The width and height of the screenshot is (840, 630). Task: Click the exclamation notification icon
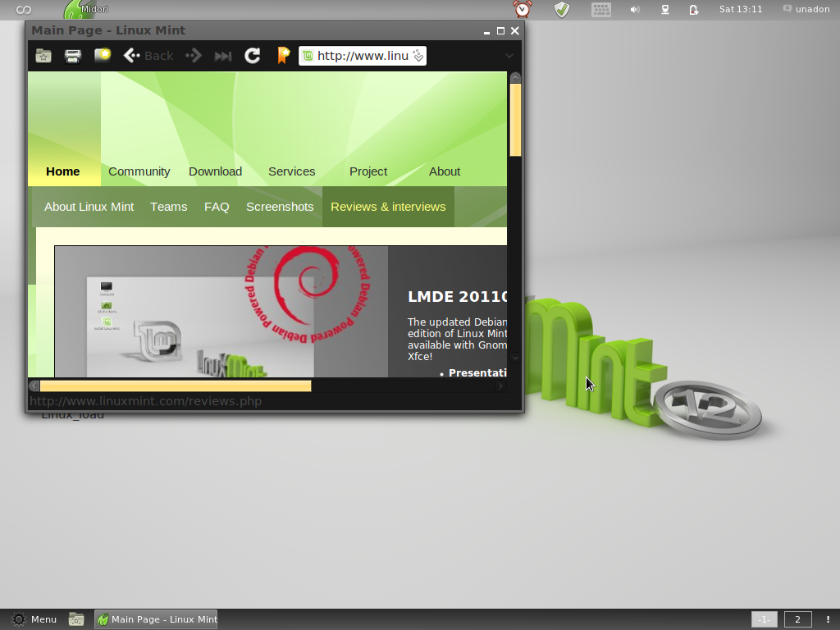click(828, 619)
